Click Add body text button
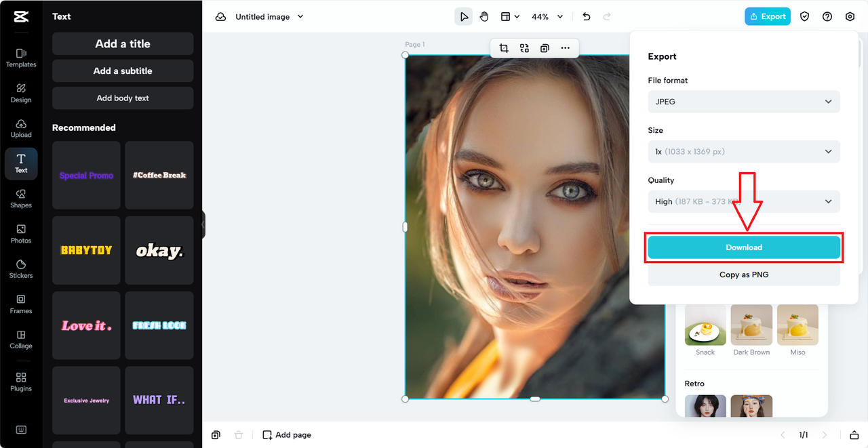This screenshot has width=868, height=448. [x=123, y=98]
